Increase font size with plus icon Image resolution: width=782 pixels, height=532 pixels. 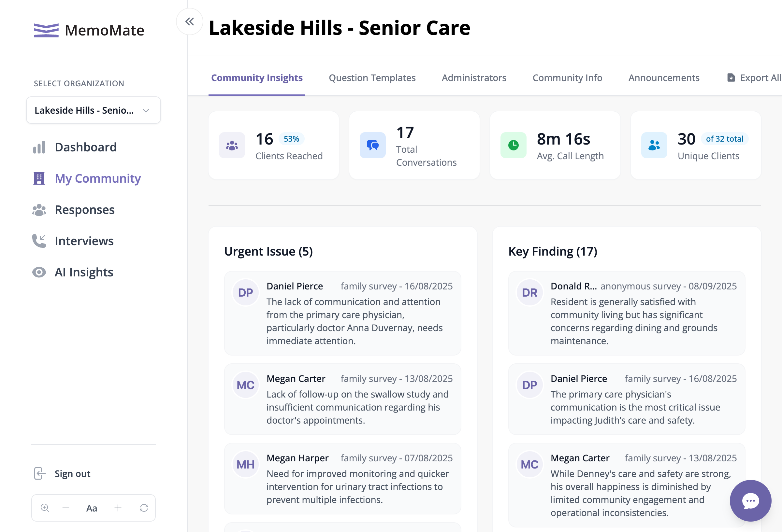click(118, 508)
